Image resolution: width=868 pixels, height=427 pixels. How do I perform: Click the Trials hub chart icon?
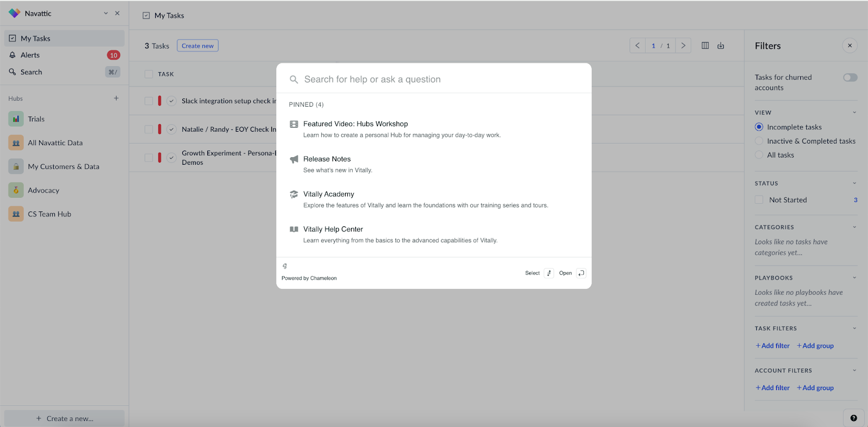coord(16,119)
